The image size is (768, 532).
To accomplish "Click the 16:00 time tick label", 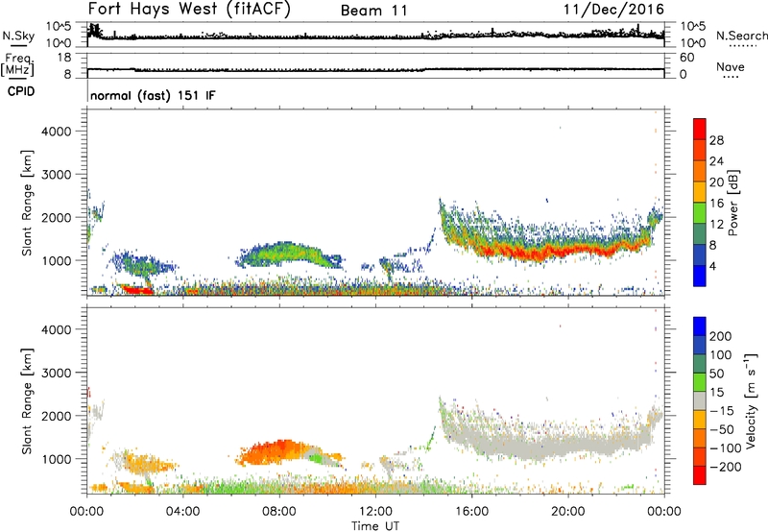I will pyautogui.click(x=471, y=512).
